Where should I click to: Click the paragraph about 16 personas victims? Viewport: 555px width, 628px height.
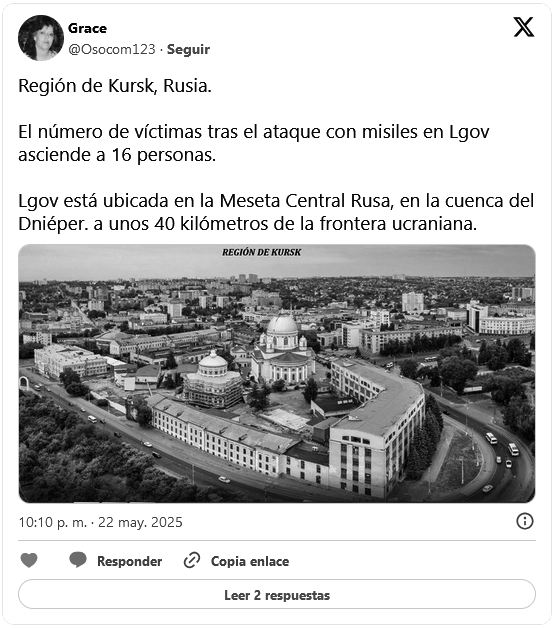(254, 143)
